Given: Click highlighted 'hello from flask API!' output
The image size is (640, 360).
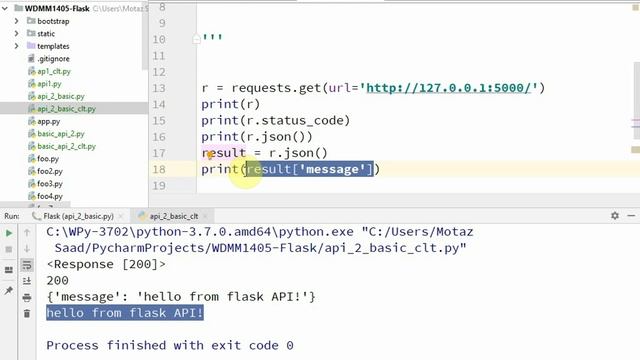Looking at the screenshot, I should pyautogui.click(x=124, y=313).
